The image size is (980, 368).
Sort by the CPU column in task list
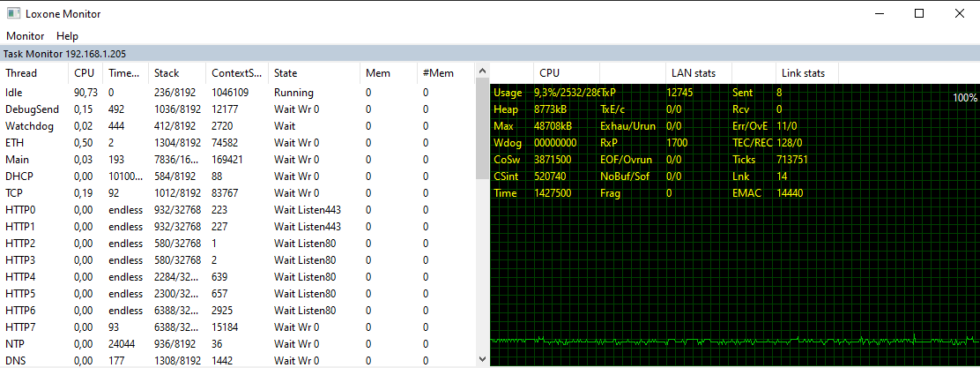[x=85, y=73]
